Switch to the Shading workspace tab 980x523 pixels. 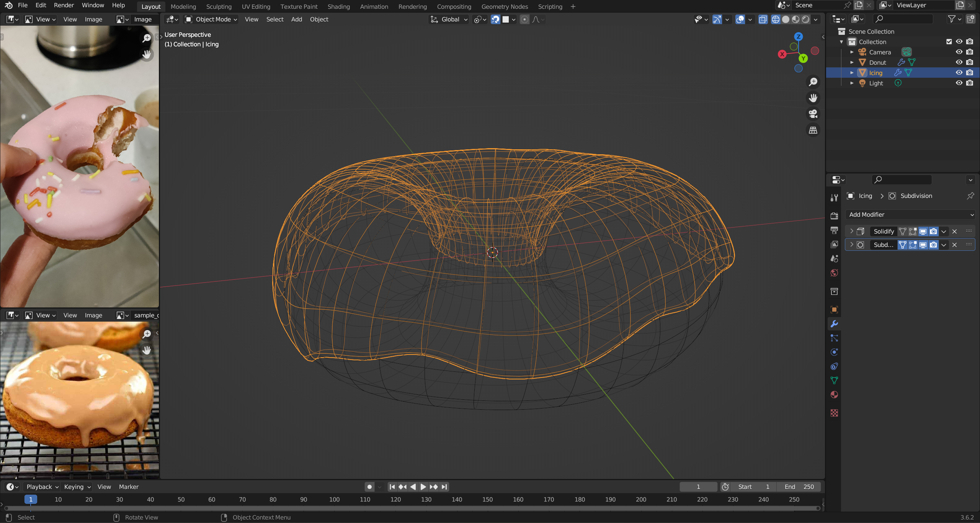tap(338, 7)
